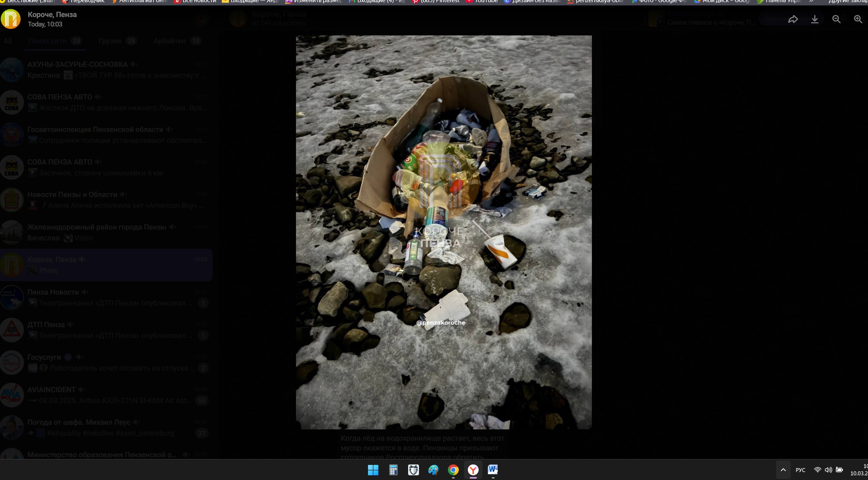Zoom out of the photo
Screen dimensions: 868x480
(836, 19)
